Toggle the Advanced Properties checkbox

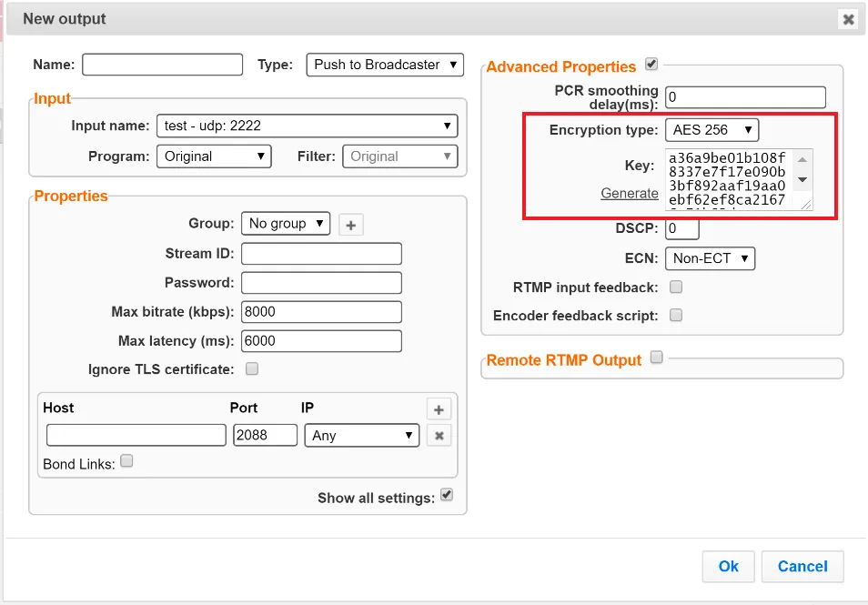(x=651, y=65)
